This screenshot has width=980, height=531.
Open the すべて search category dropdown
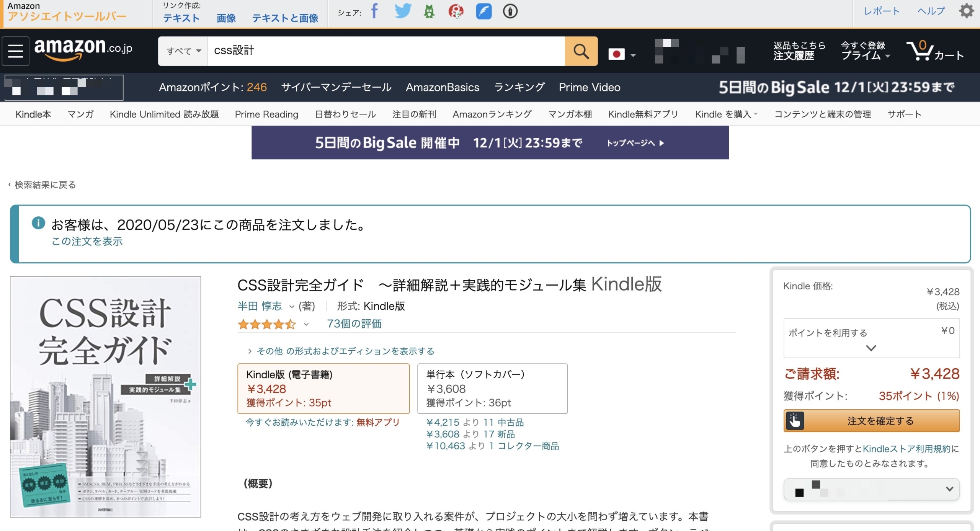pyautogui.click(x=183, y=51)
